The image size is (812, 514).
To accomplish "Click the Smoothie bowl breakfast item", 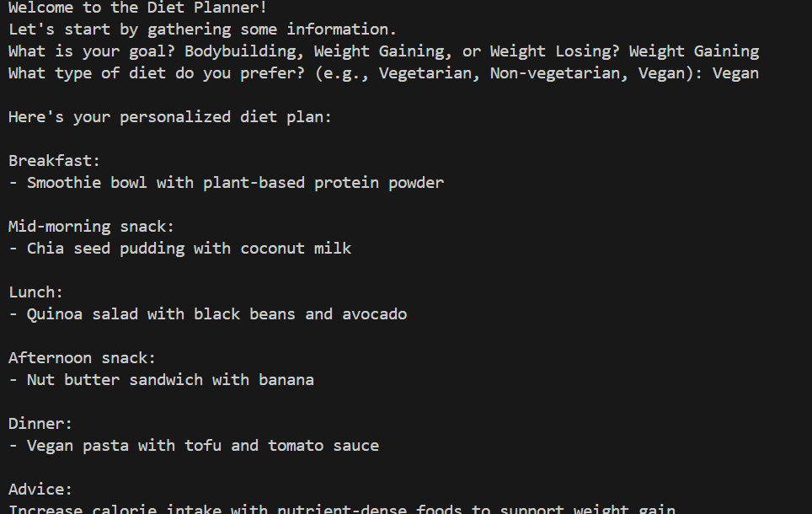I will [x=235, y=183].
